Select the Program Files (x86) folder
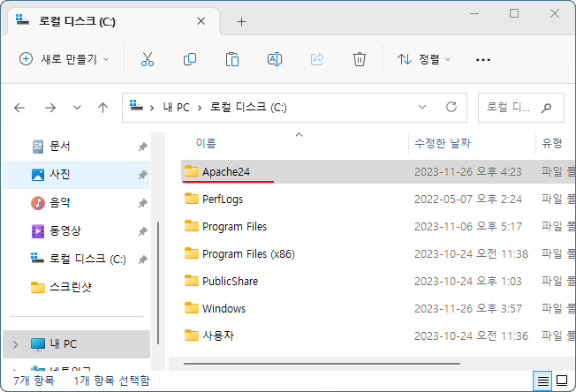This screenshot has height=392, width=576. click(x=378, y=253)
